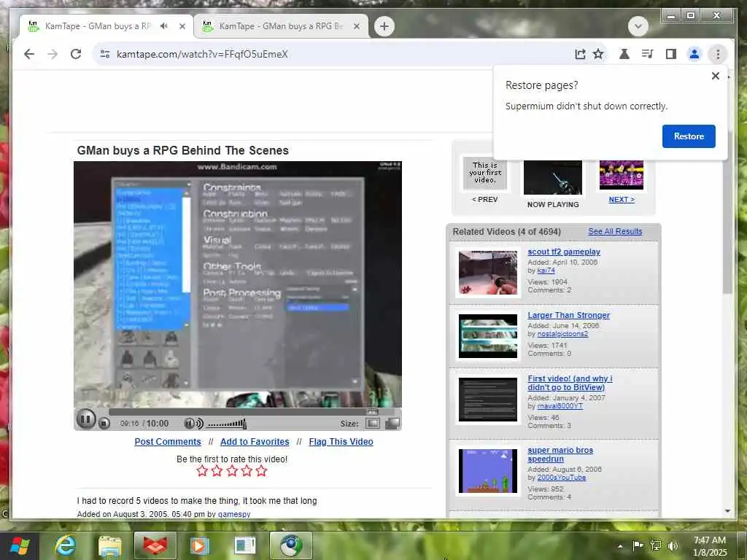Open the tab search dropdown chevron
The width and height of the screenshot is (747, 560).
638,26
